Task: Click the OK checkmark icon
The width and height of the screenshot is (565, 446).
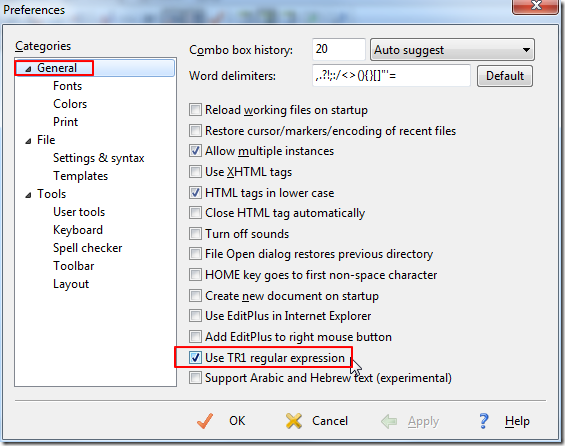Action: coord(205,421)
